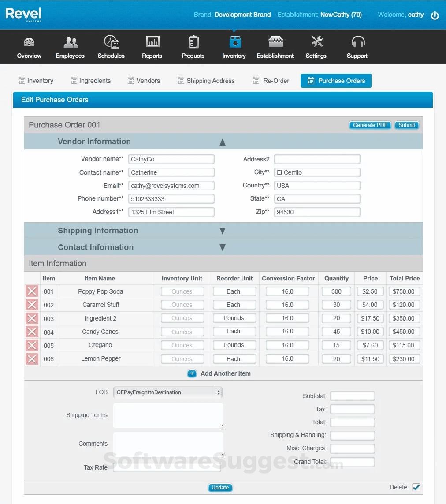The image size is (446, 504).
Task: Switch to the Vendors tab
Action: coord(144,81)
